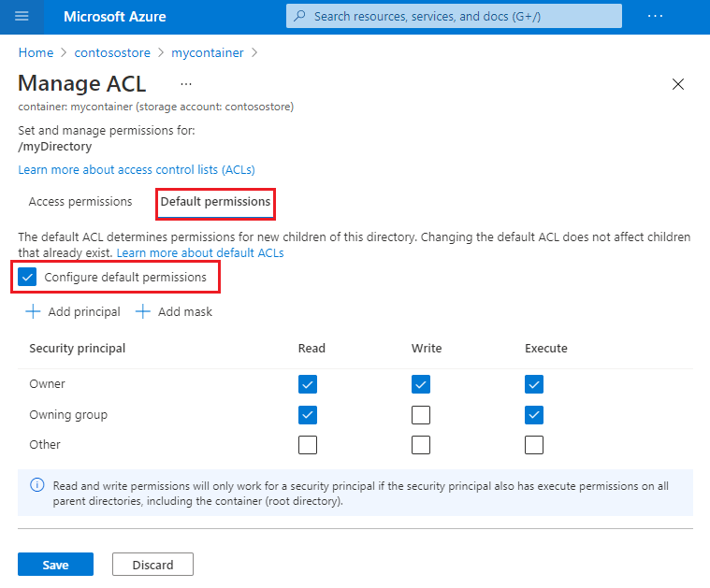Click the Manage ACL heading
Screen dimensions: 710x588
pos(82,84)
